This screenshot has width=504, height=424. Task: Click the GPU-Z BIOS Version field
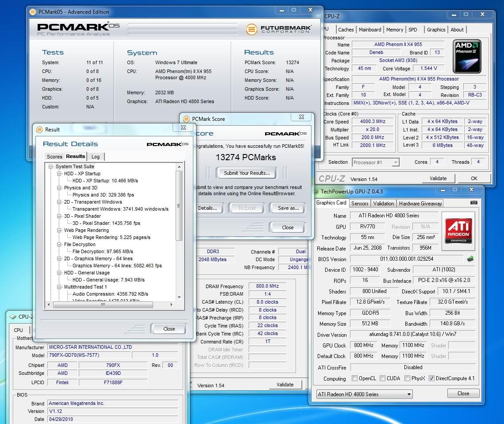(406, 259)
